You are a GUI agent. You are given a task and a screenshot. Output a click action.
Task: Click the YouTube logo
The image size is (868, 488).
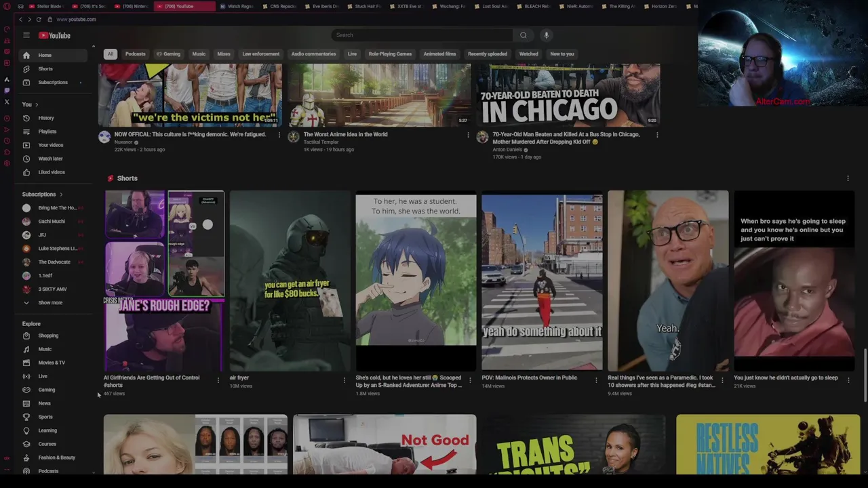click(x=54, y=35)
